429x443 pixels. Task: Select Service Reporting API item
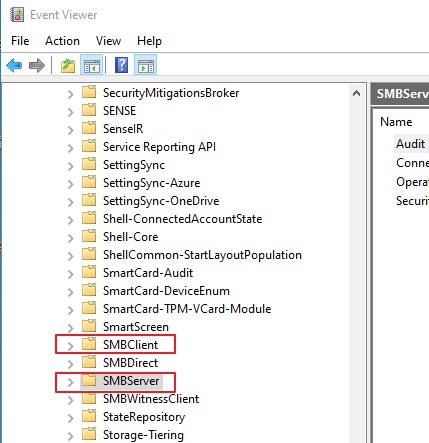tap(159, 147)
